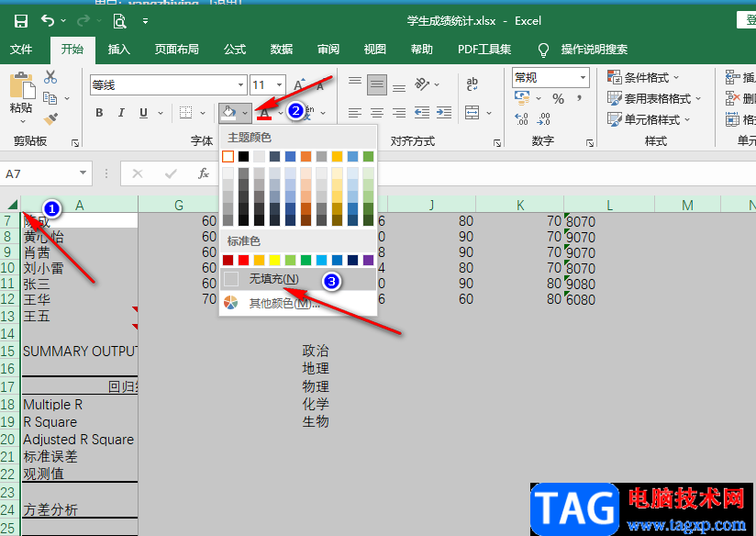The image size is (756, 536).
Task: Click Merge and Center icon
Action: tap(472, 113)
